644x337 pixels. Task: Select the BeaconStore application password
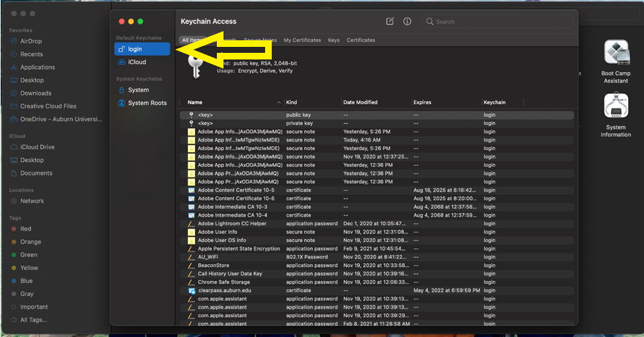point(377,265)
